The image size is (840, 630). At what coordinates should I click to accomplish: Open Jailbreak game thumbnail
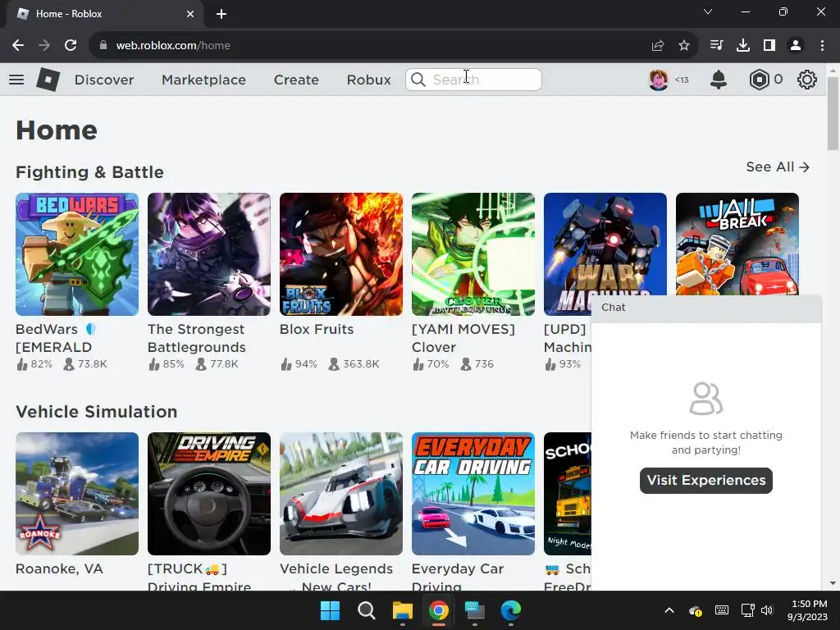click(737, 244)
